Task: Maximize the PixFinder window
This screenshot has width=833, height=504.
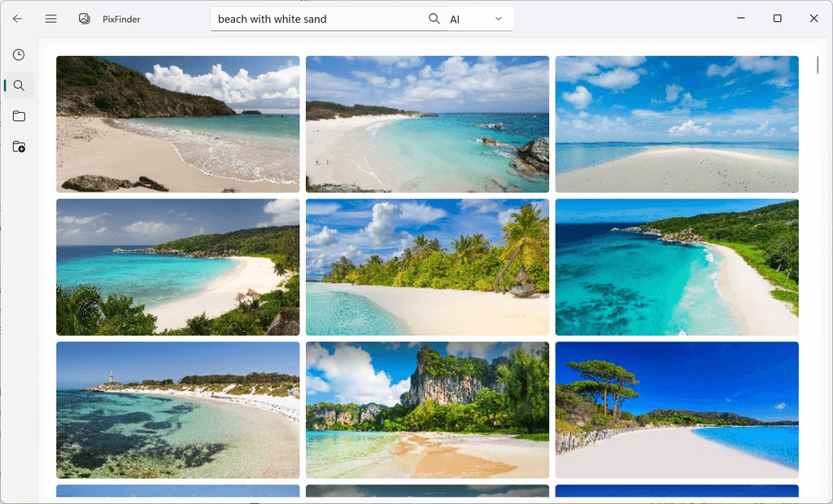Action: coord(777,18)
